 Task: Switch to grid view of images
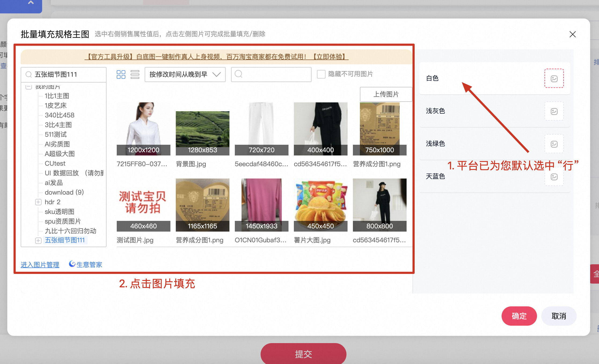121,75
